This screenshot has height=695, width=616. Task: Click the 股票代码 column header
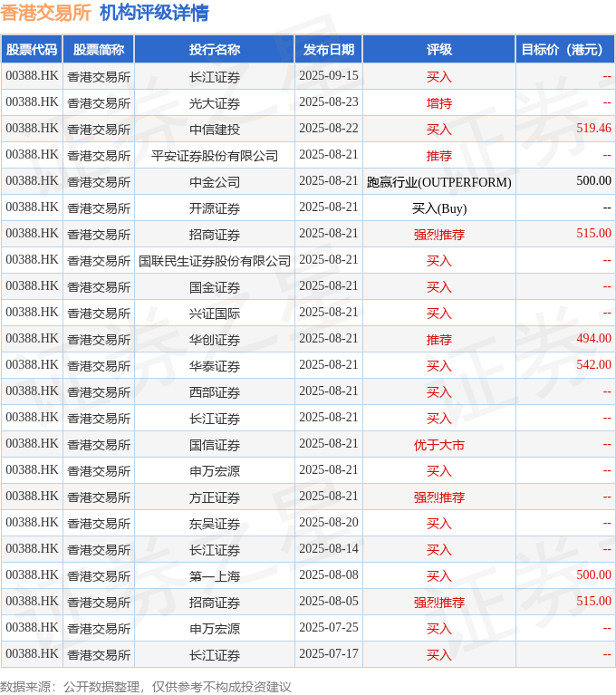coord(32,50)
